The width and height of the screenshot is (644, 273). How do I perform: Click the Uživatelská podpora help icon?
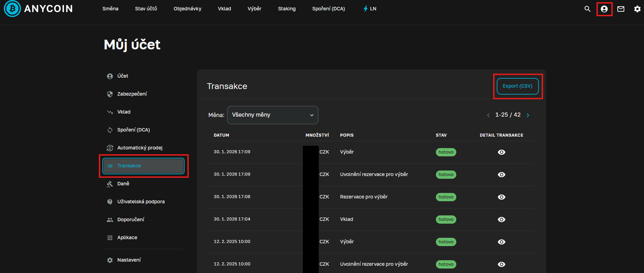tap(110, 202)
